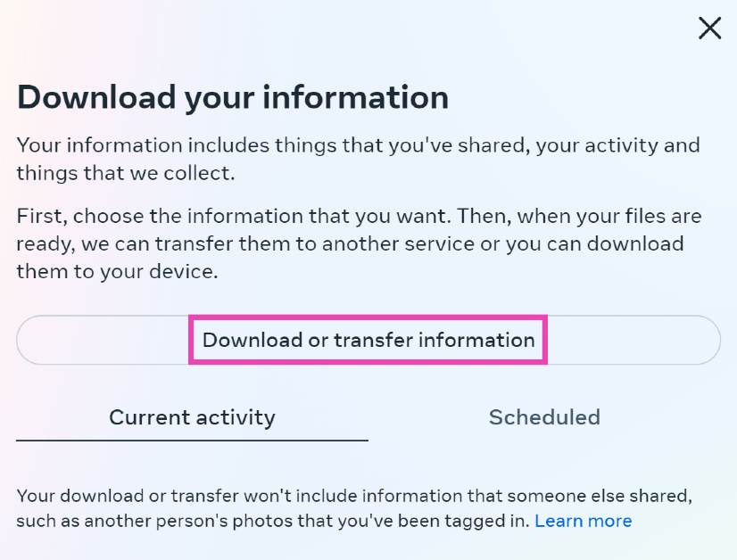Select the Current activity tab
The image size is (737, 560).
click(x=192, y=417)
